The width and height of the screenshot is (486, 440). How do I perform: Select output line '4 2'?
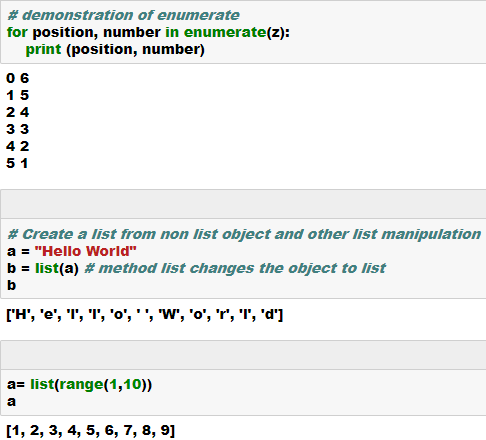pyautogui.click(x=18, y=146)
